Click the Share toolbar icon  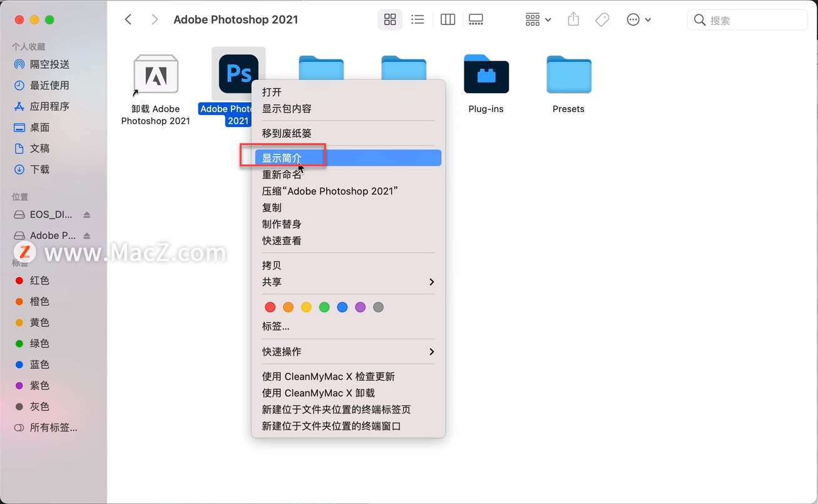(x=573, y=19)
